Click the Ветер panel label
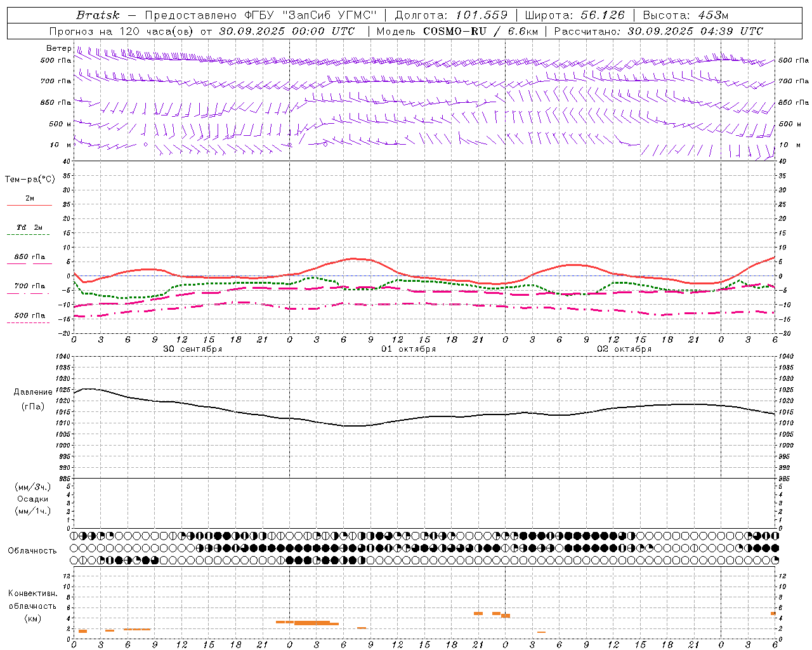 pos(58,48)
